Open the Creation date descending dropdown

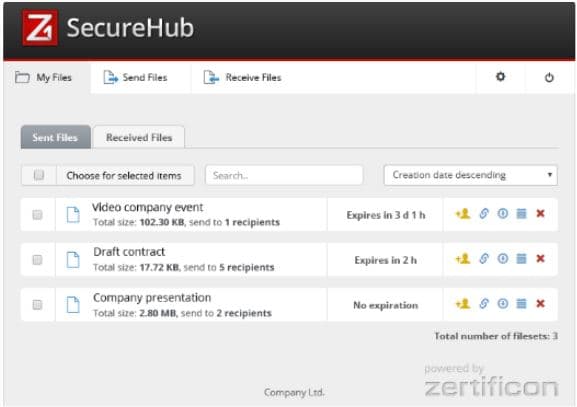470,175
